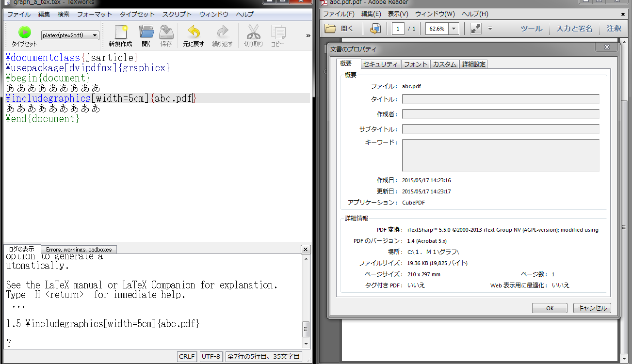Click the \end{document} line in editor

click(x=42, y=119)
